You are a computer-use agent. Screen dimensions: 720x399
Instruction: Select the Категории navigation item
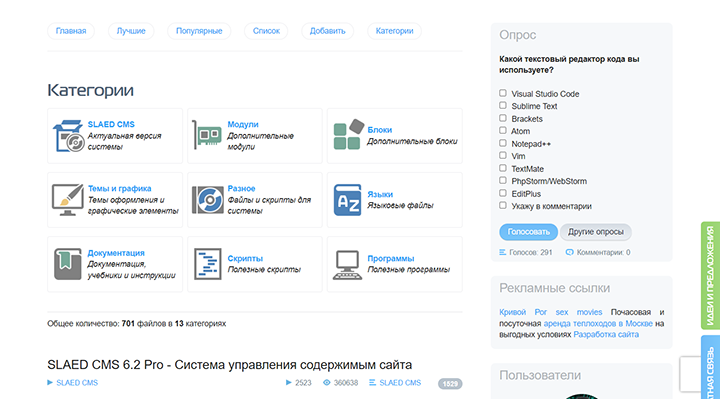click(x=394, y=31)
